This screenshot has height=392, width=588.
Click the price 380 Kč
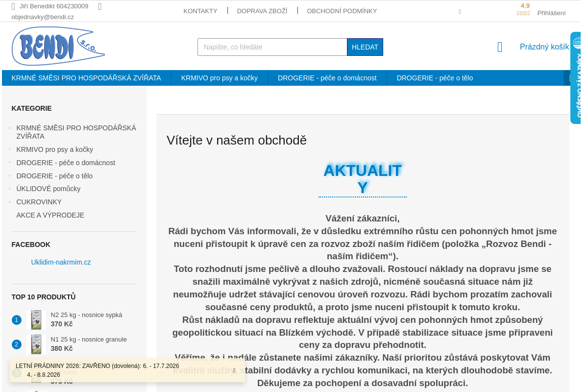62,348
